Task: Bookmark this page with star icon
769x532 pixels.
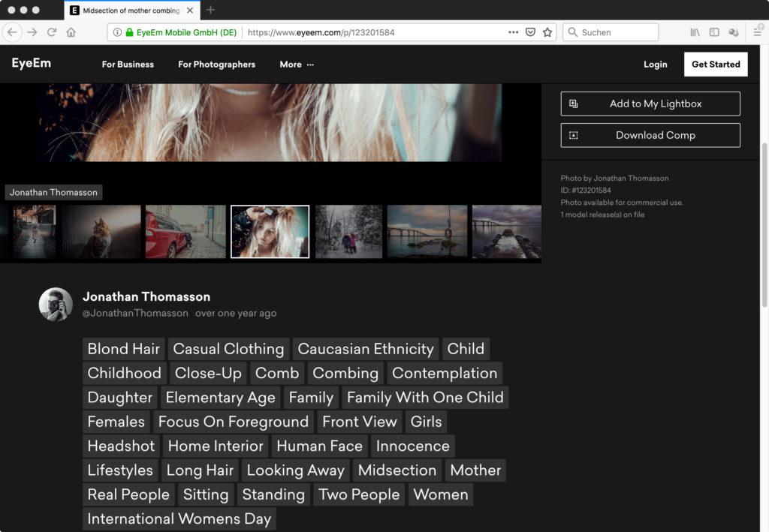Action: (547, 32)
